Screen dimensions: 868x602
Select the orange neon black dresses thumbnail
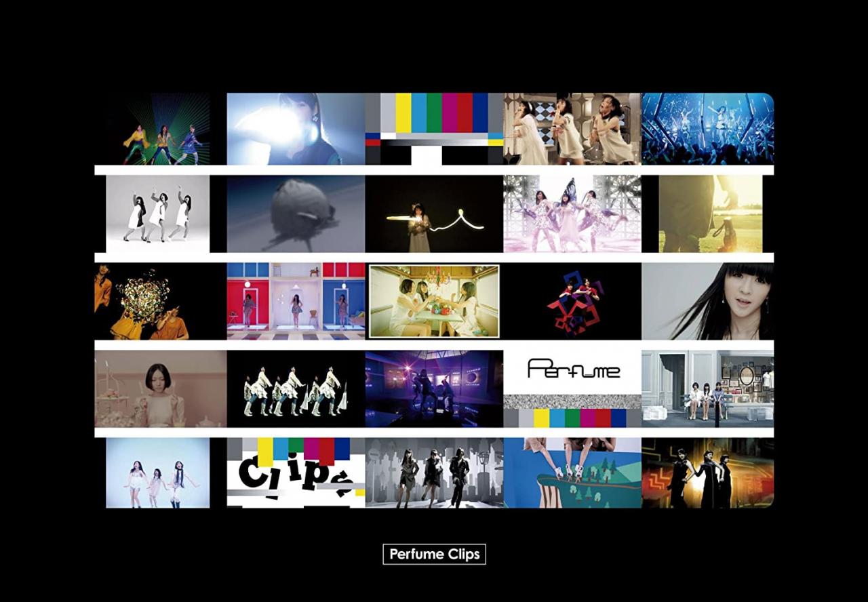tap(707, 473)
